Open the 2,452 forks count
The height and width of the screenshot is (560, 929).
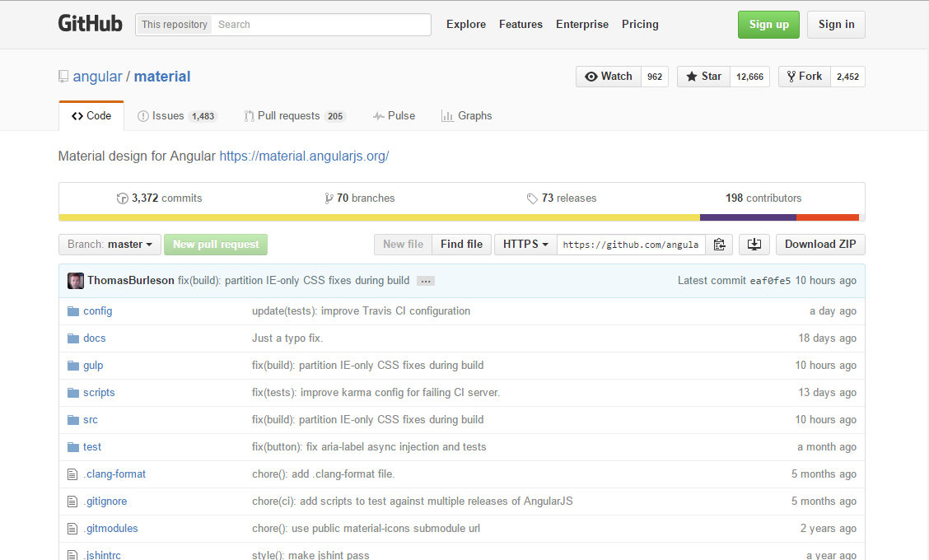click(x=847, y=77)
